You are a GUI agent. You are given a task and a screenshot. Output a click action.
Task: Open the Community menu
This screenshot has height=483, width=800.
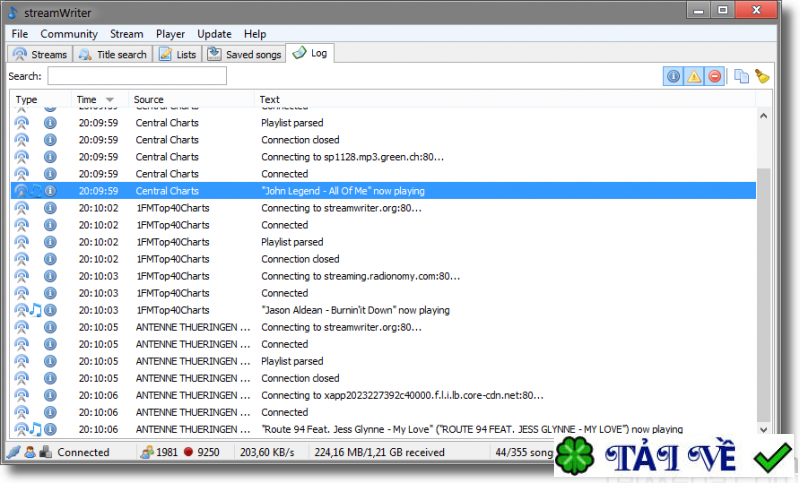[x=69, y=34]
